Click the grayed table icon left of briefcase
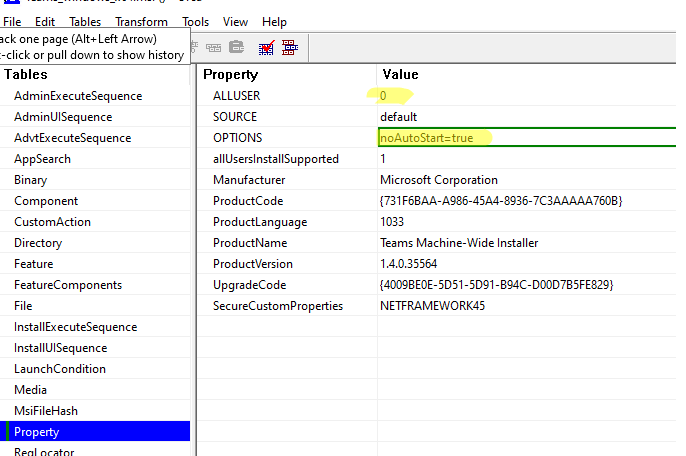 [x=213, y=47]
